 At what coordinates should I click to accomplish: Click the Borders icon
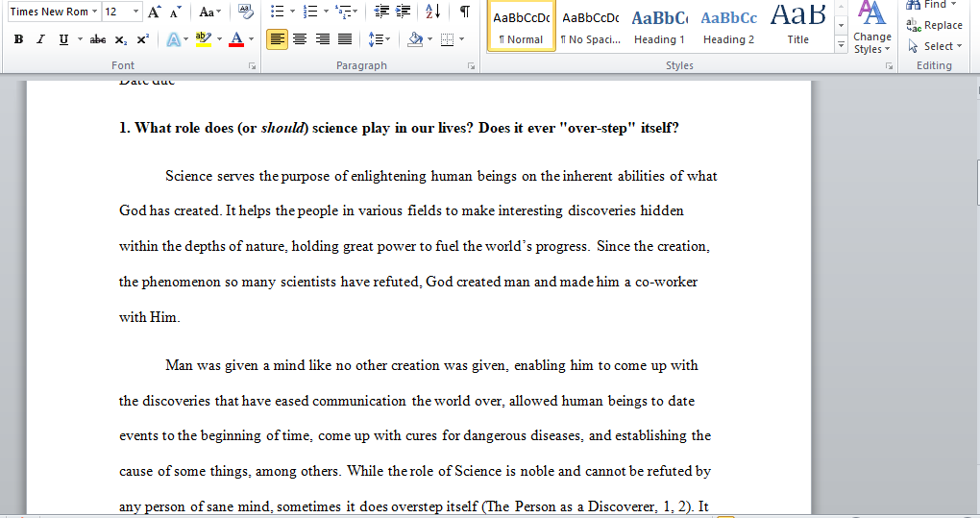(x=448, y=39)
